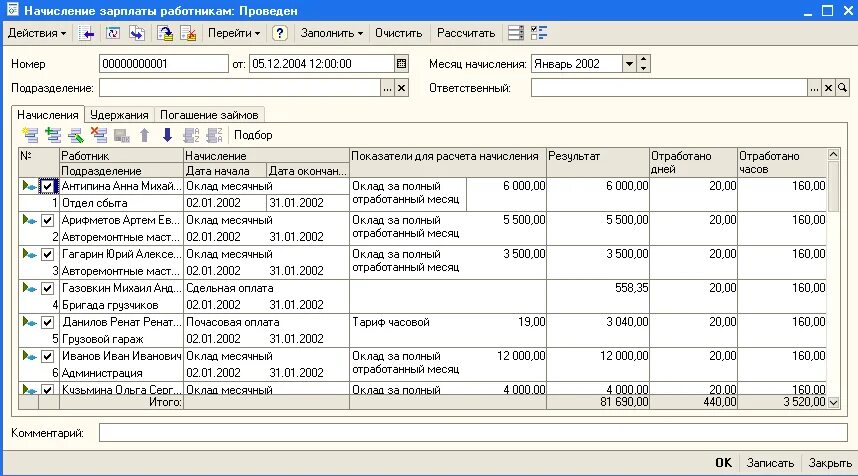
Task: Click the table scroll up arrow
Action: pos(833,154)
